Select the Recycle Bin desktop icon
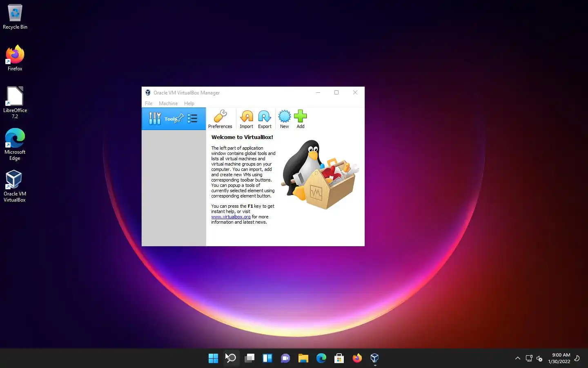 pos(15,17)
